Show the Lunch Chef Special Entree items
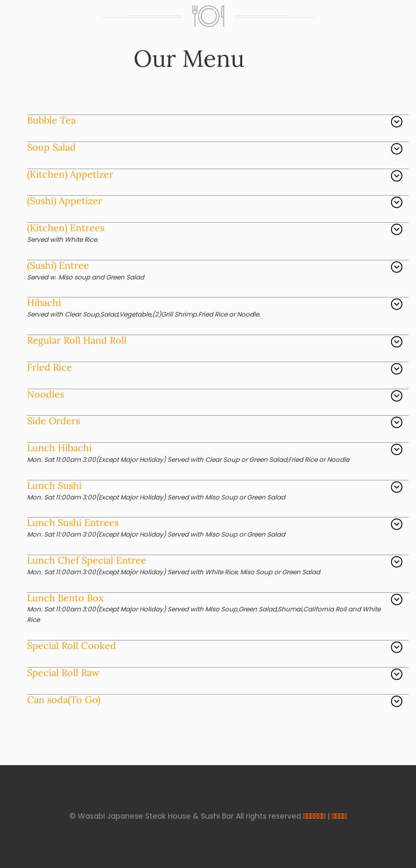 click(x=86, y=560)
